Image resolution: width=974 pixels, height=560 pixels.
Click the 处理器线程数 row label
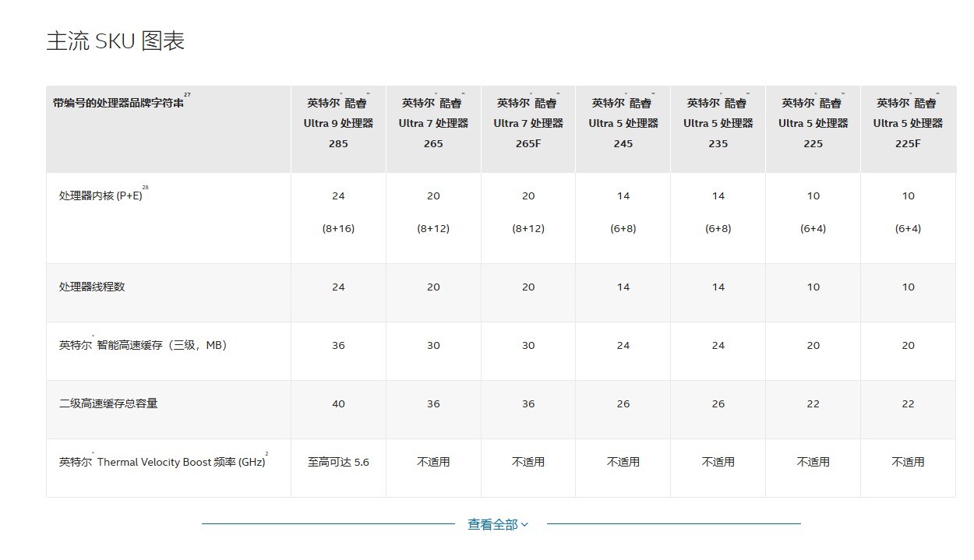pos(92,287)
